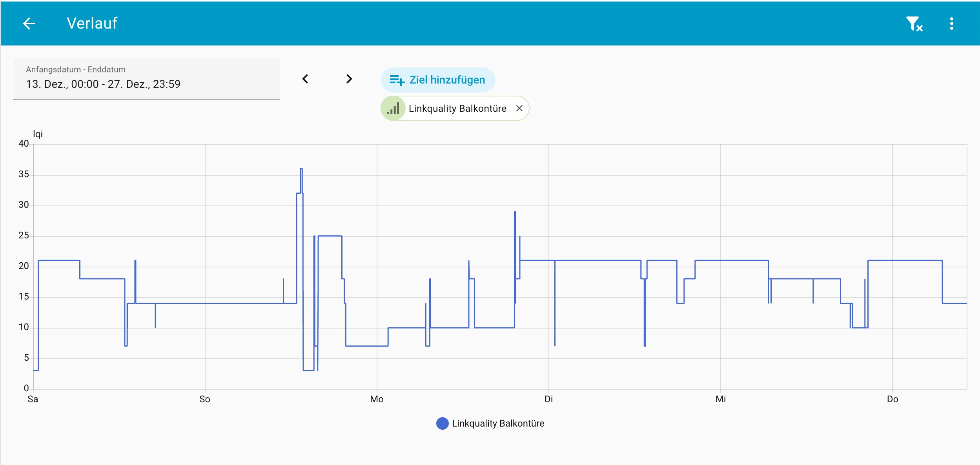Open the three-dot overflow menu

pos(951,24)
